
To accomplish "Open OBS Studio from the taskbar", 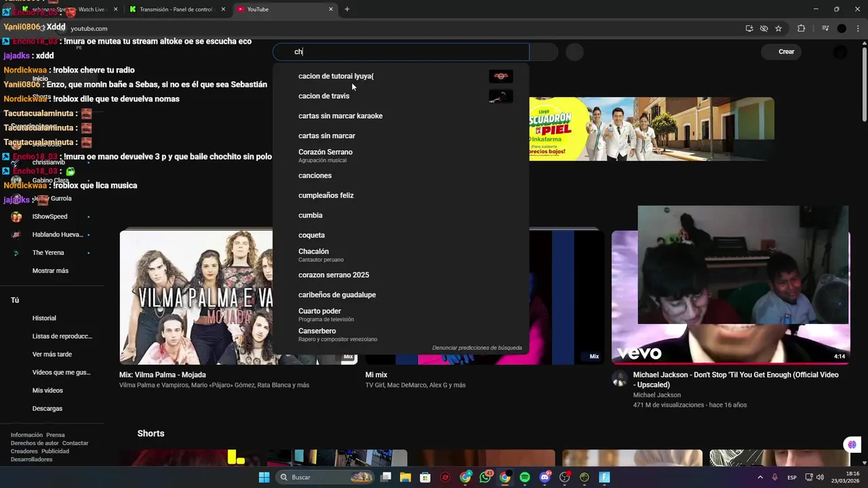I will click(564, 477).
